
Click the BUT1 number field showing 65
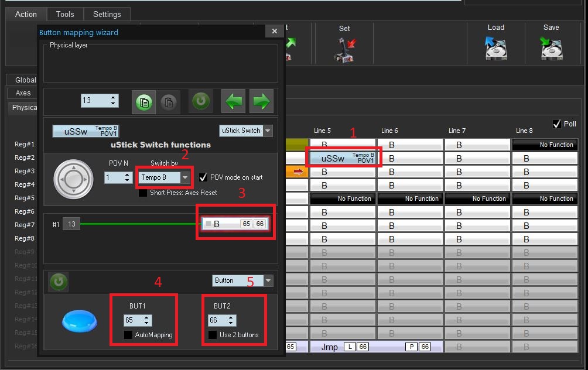[133, 320]
